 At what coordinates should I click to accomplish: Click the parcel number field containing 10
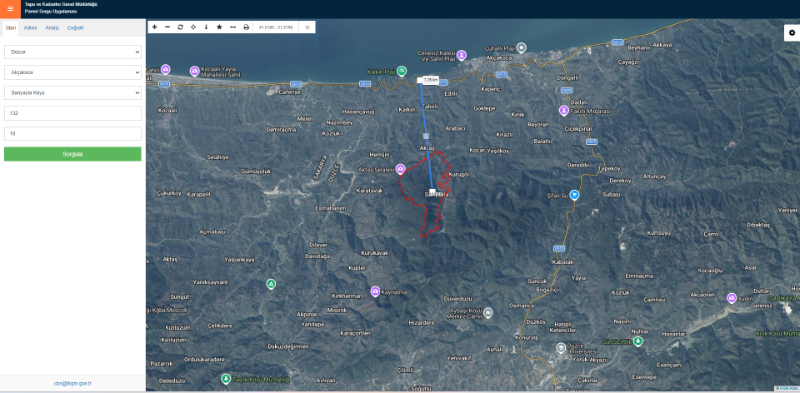(72, 134)
